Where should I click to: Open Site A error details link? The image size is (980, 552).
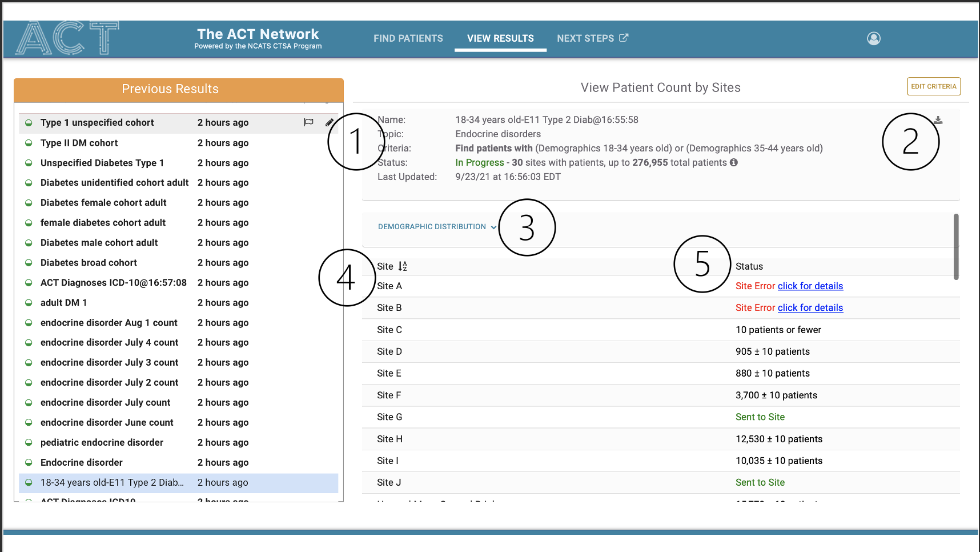point(810,286)
